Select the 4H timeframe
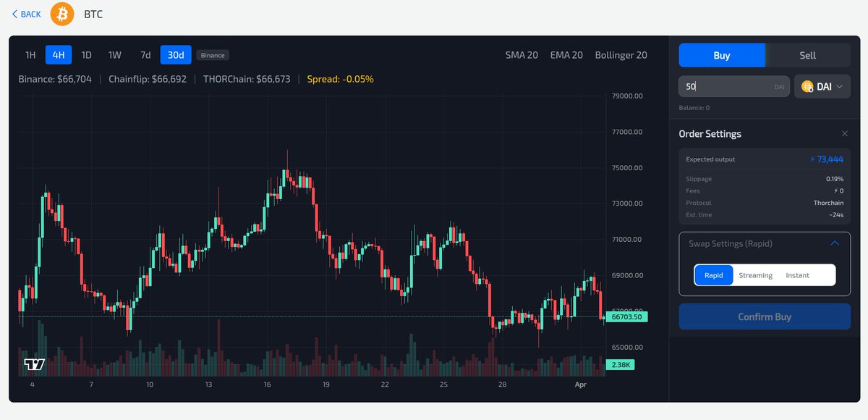The image size is (868, 420). coord(59,55)
